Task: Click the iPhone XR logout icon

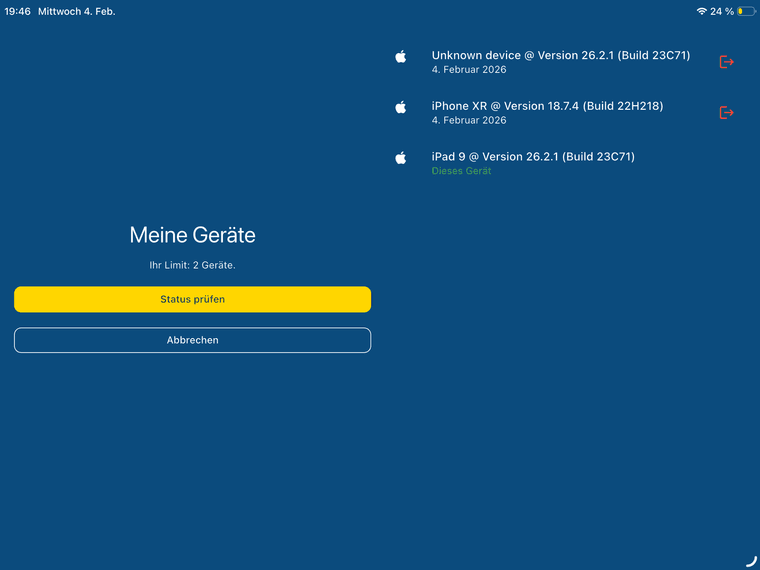Action: (727, 113)
